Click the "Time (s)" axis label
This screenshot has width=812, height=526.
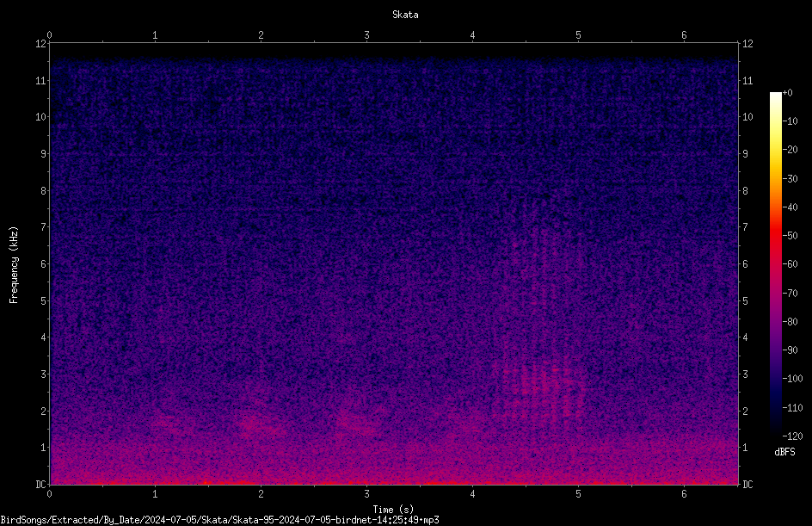pyautogui.click(x=393, y=510)
